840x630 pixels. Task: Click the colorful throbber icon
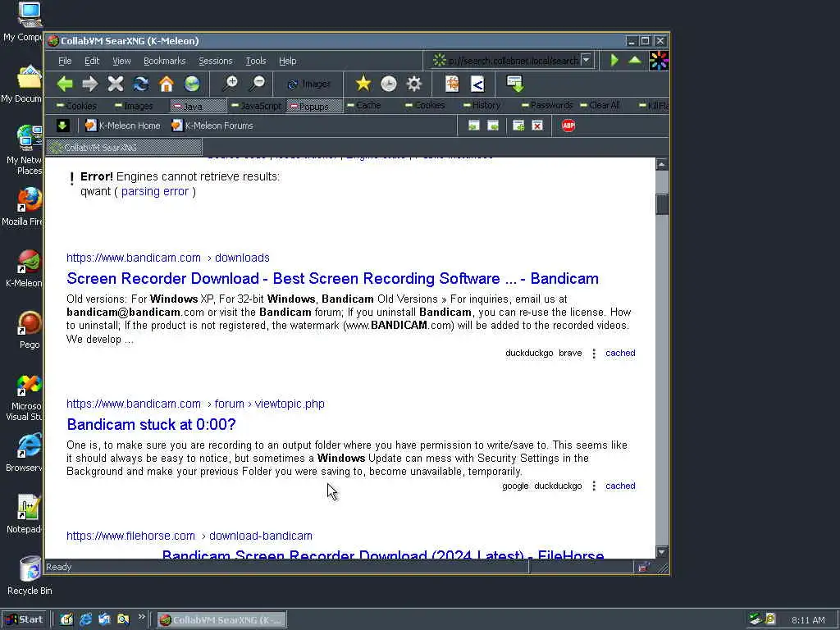coord(659,61)
